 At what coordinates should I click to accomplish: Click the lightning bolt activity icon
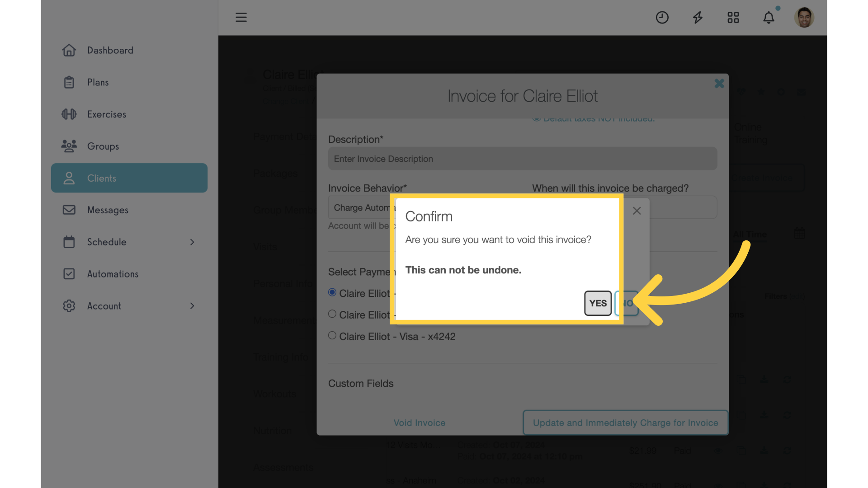698,17
